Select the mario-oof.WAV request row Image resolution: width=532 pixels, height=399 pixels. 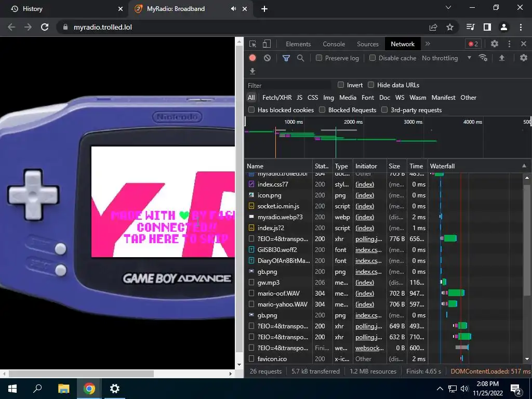pyautogui.click(x=335, y=294)
